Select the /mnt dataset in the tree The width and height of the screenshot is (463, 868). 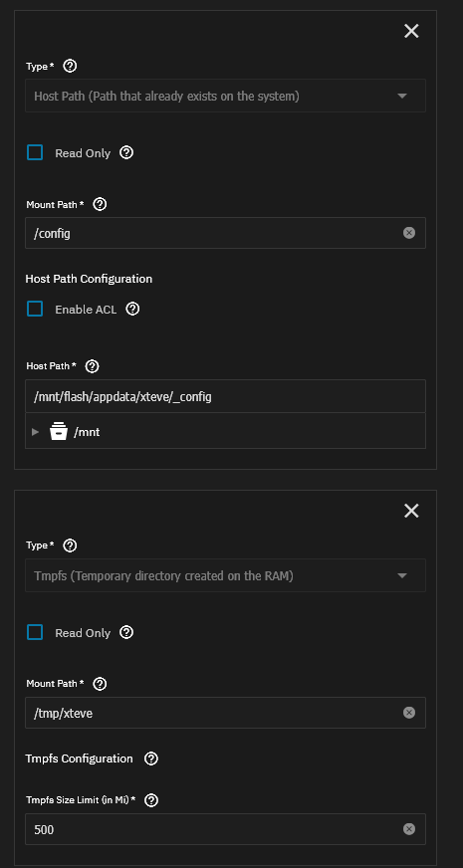[87, 432]
